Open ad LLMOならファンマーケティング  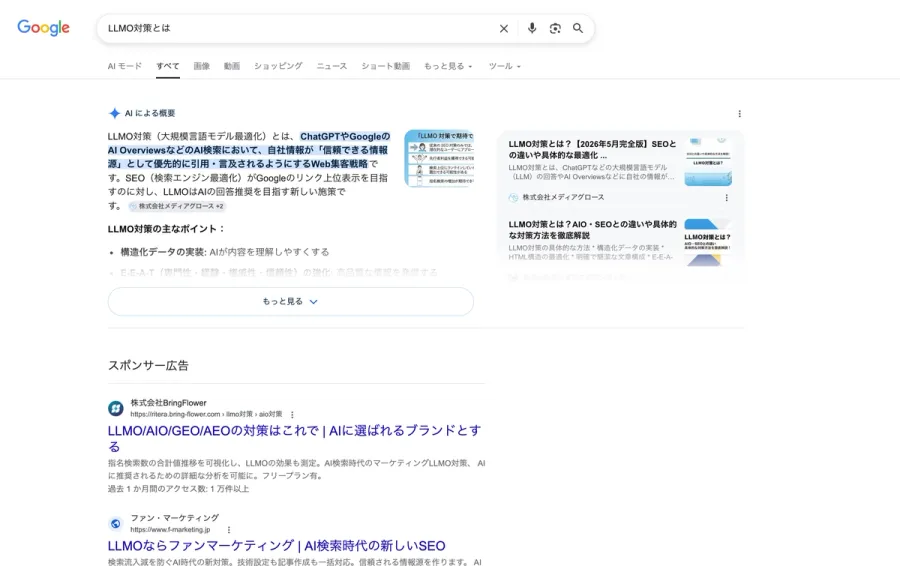(x=277, y=545)
